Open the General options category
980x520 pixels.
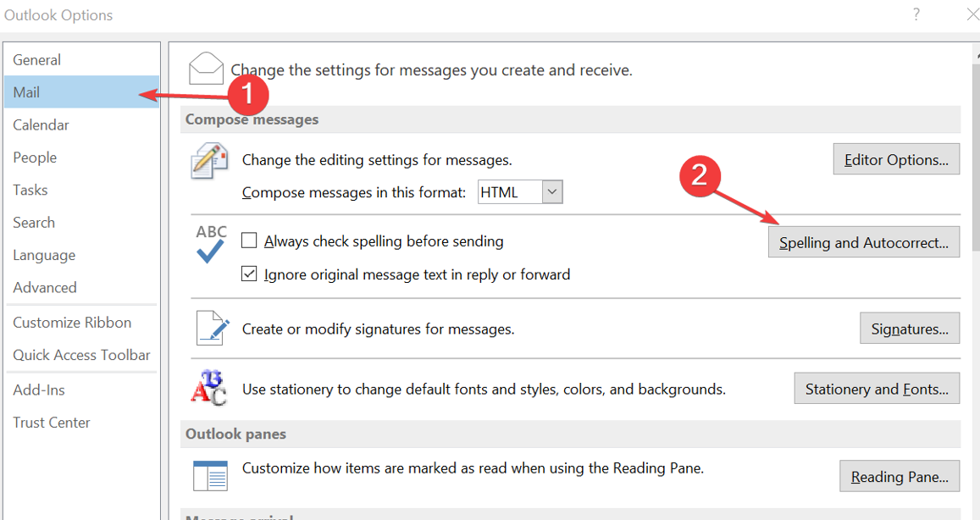81,60
